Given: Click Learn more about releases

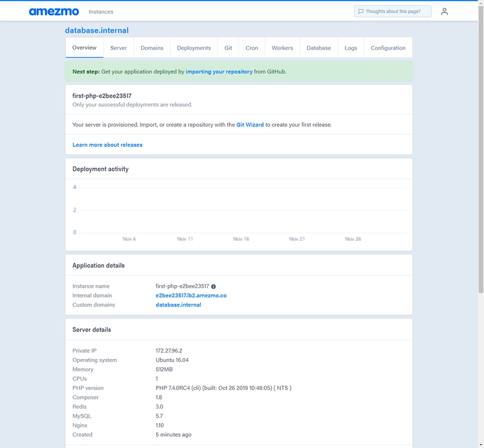Looking at the screenshot, I should click(107, 145).
